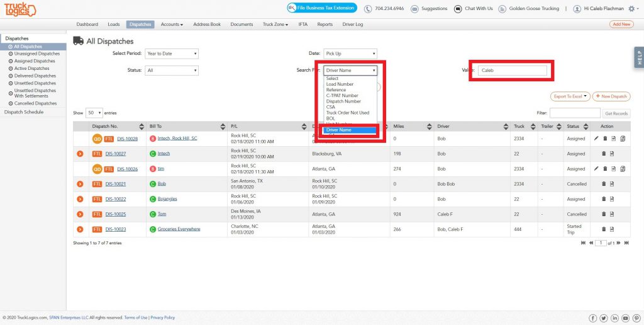Select Delivered Dispatches in sidebar
The image size is (644, 325).
pos(35,76)
